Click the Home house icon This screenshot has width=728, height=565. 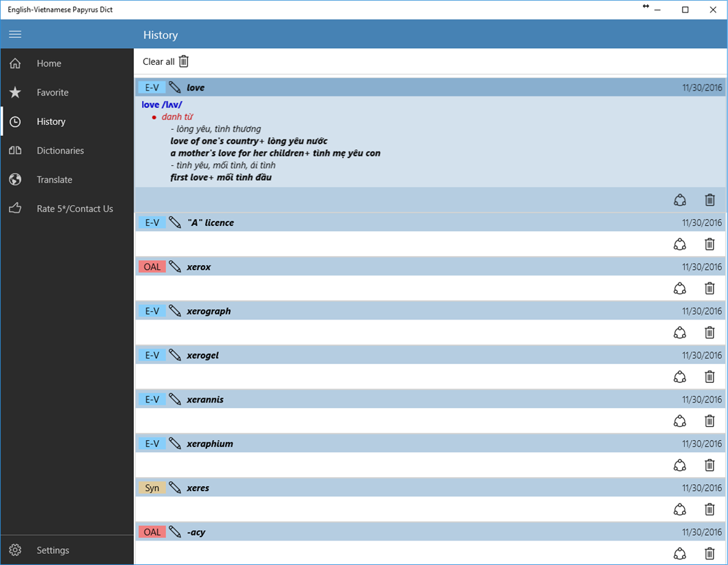[15, 63]
